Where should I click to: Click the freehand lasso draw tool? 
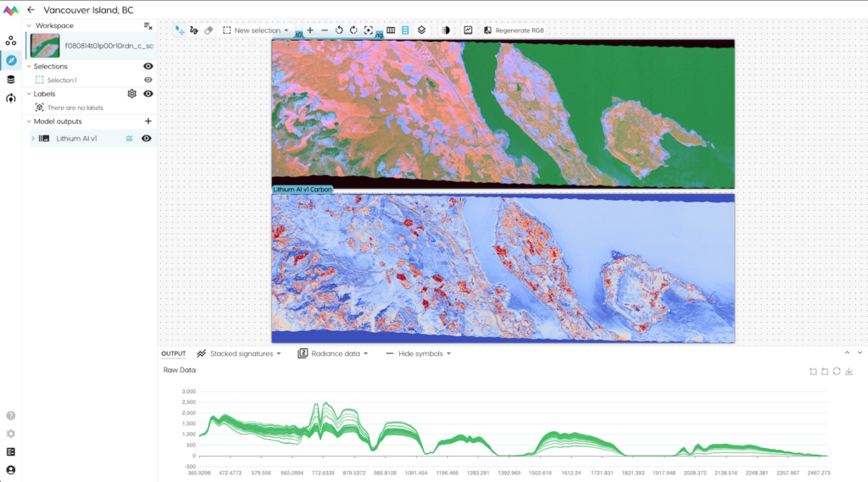194,30
